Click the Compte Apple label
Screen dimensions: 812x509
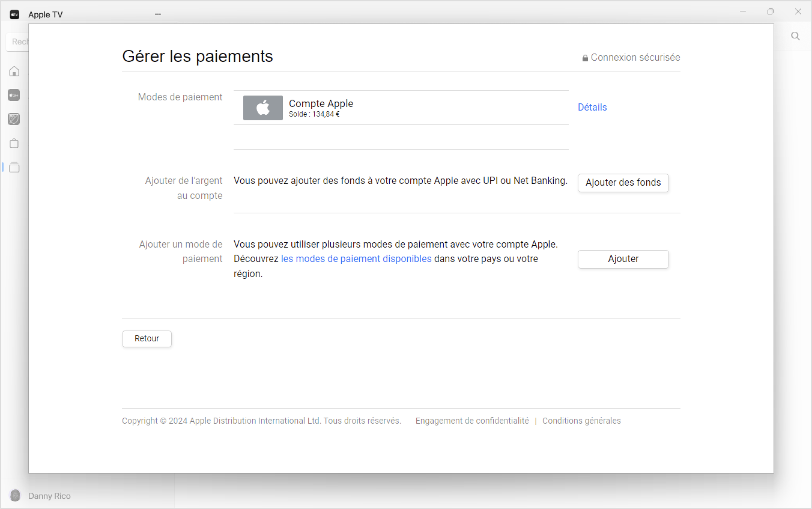tap(321, 103)
